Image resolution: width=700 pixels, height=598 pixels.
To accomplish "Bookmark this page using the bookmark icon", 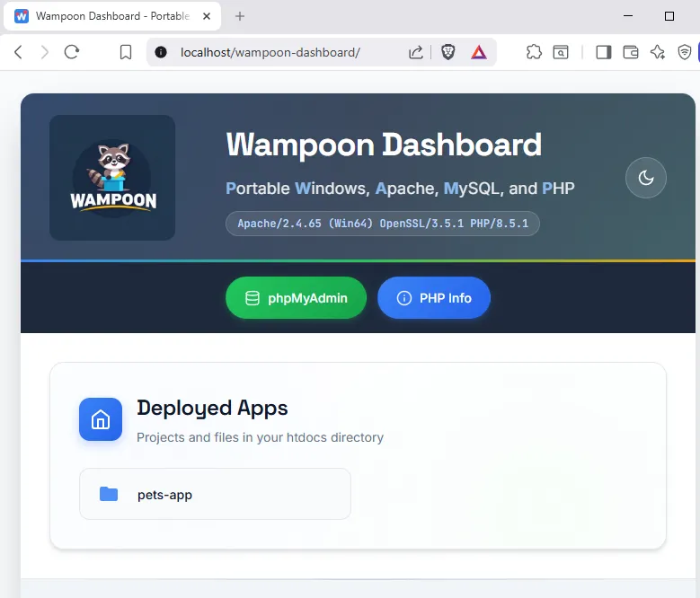I will (126, 52).
